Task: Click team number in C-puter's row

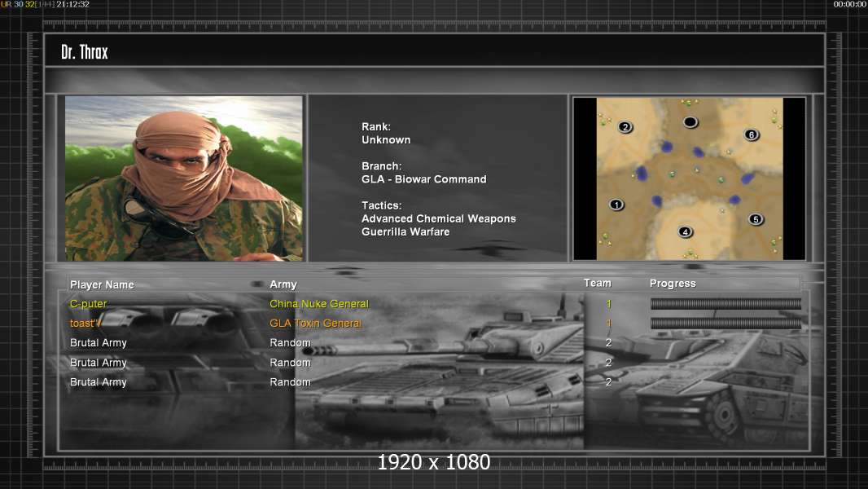Action: (608, 303)
